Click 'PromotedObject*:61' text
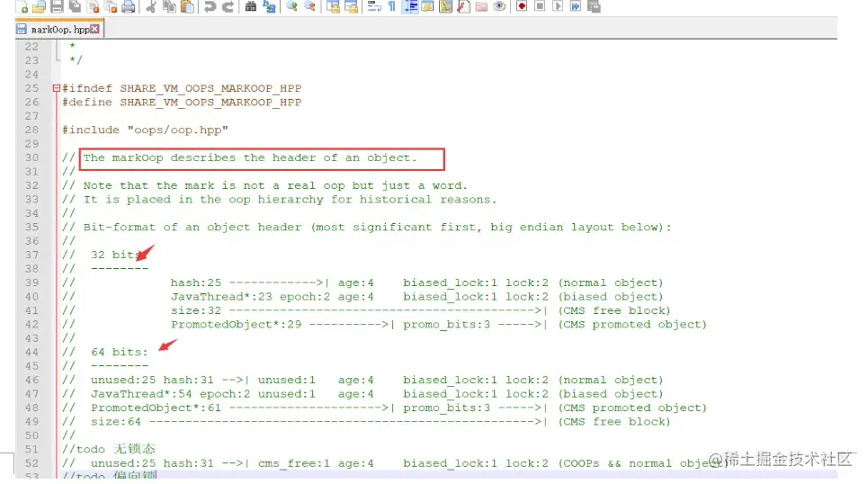868x484 pixels. [157, 408]
